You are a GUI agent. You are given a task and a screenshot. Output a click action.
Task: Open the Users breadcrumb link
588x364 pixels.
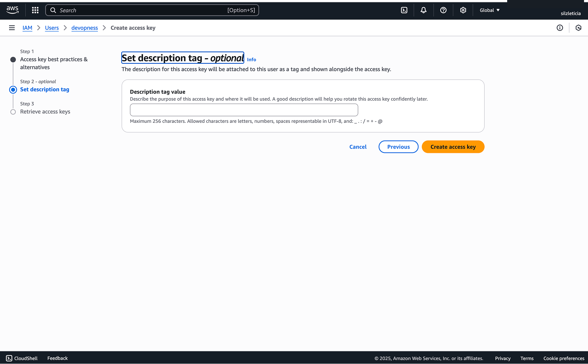pyautogui.click(x=52, y=28)
